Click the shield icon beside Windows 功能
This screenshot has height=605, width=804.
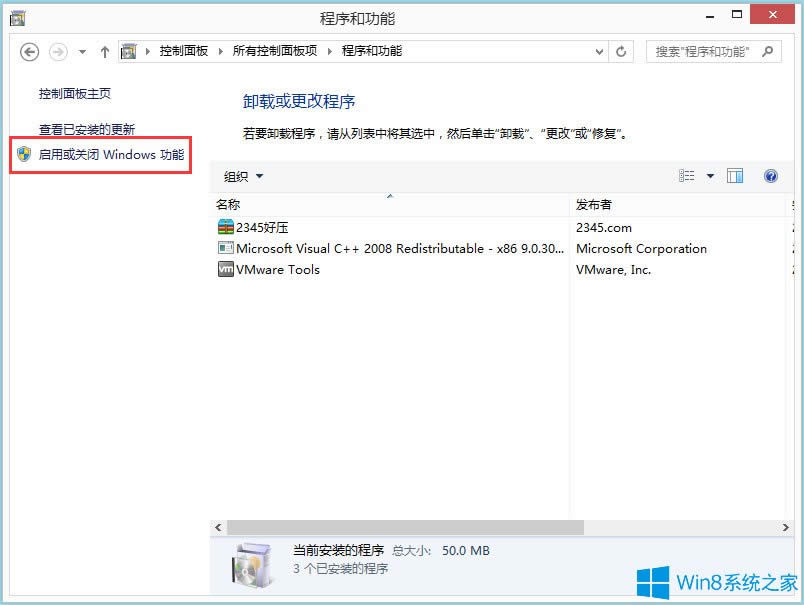click(x=24, y=154)
